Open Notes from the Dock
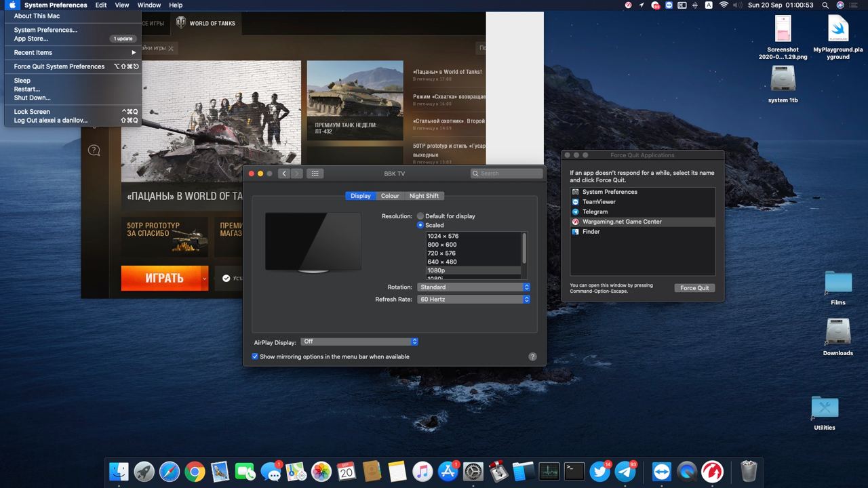 (x=397, y=471)
